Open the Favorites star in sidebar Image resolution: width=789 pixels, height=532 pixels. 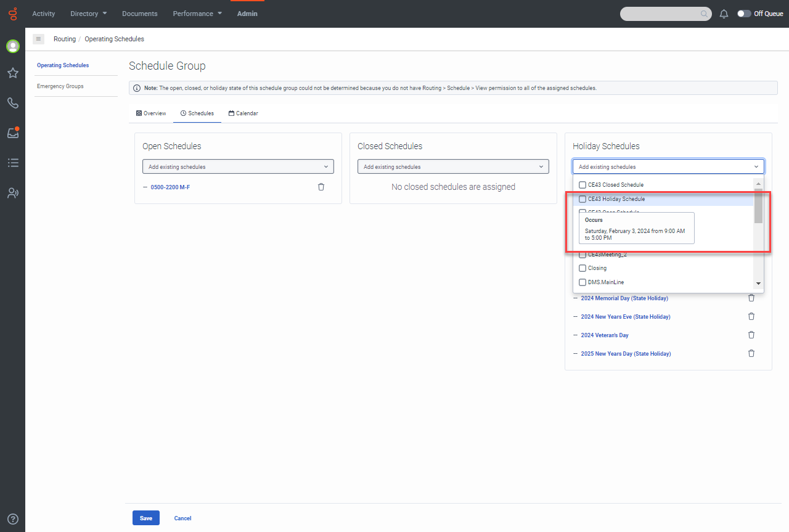click(12, 73)
